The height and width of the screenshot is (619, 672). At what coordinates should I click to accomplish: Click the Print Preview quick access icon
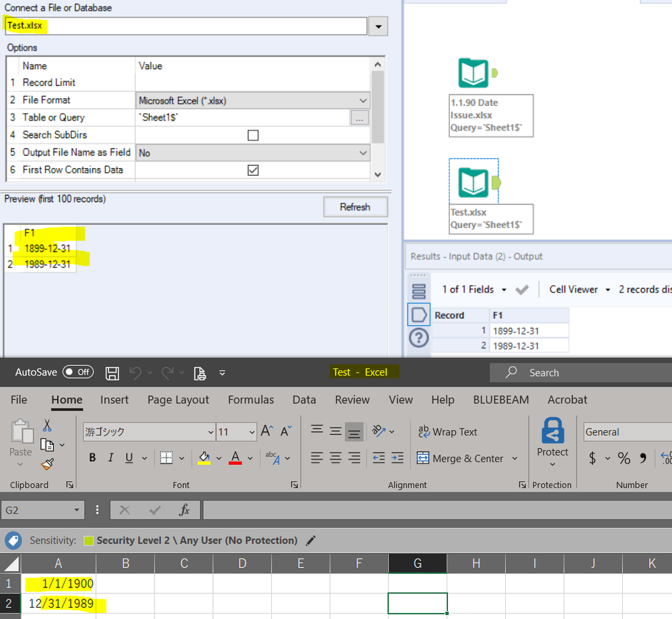click(x=200, y=373)
